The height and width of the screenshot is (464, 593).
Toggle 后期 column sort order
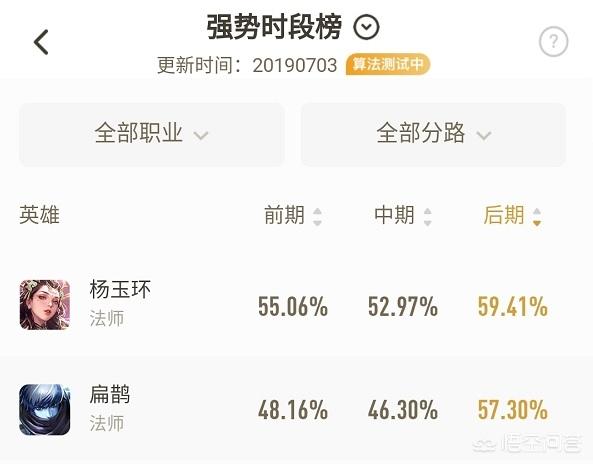click(x=537, y=217)
